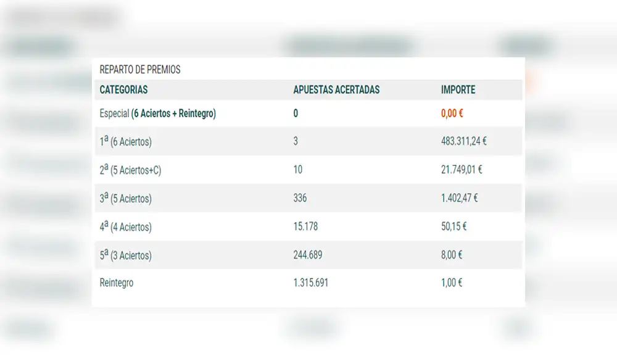617x364 pixels.
Task: Click the 15.178 winning bets value
Action: 305,226
